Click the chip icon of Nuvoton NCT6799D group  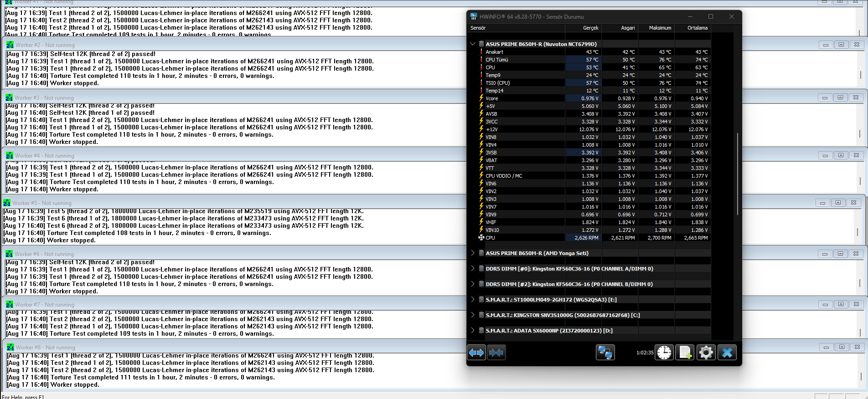481,44
